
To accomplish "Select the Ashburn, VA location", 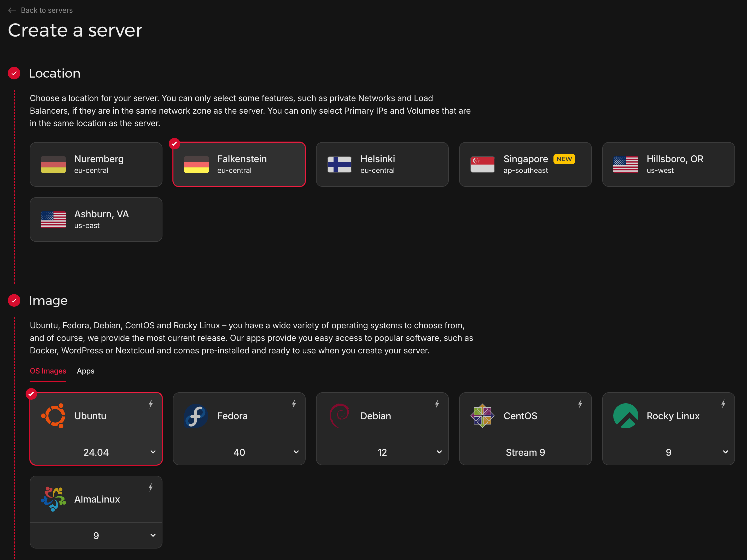I will coord(96,219).
